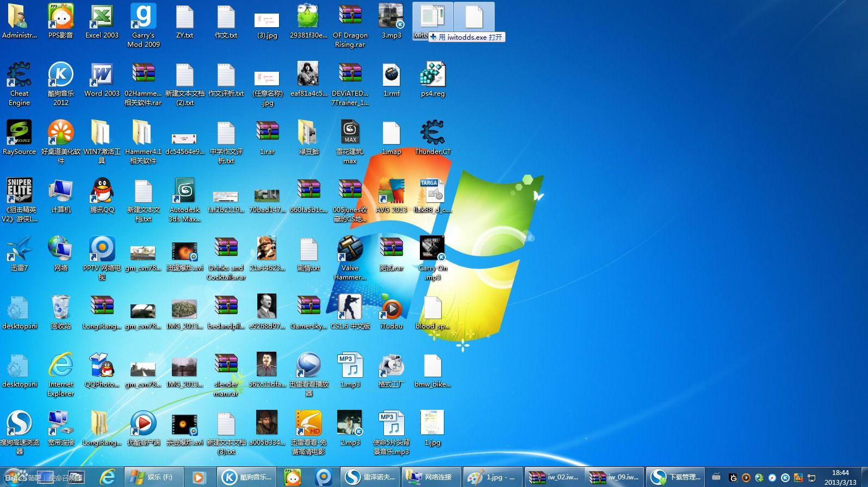Select the ps4.reg registry file
This screenshot has height=487, width=868.
coord(432,79)
